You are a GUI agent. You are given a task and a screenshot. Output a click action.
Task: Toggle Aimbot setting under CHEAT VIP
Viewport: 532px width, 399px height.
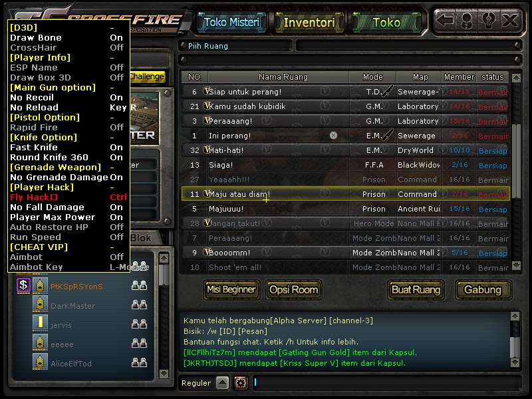(68, 257)
